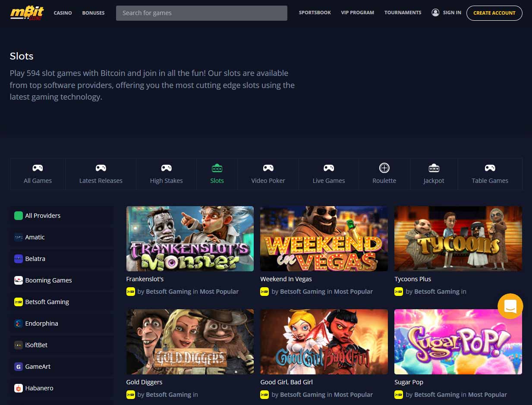
Task: Click the Habanero provider logo icon
Action: [19, 388]
